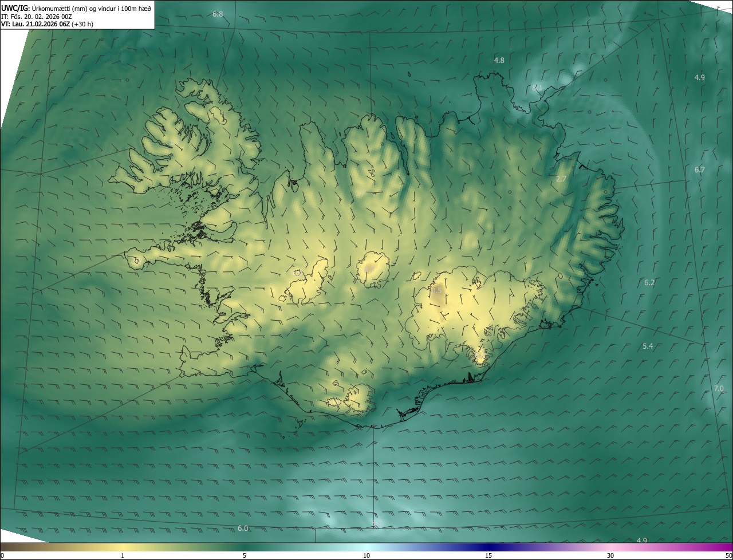
Task: Click the valid time "VT: Lau. 21.02.2026 06Z (+30 h)"
Action: click(x=47, y=24)
